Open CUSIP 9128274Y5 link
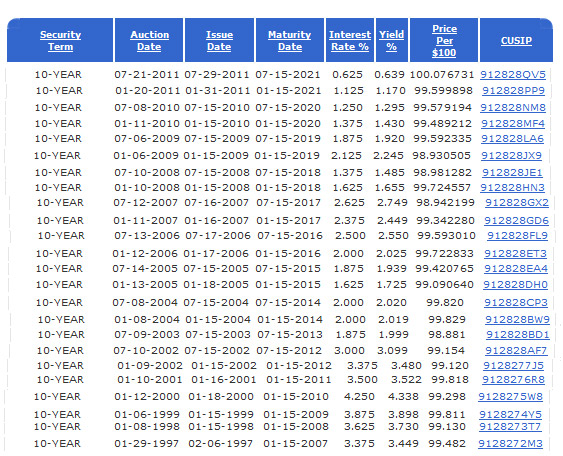 pyautogui.click(x=510, y=414)
